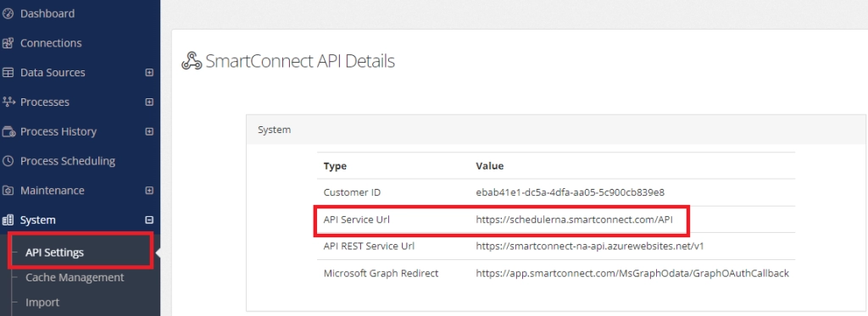Click the Process History icon
This screenshot has height=316, width=868.
[x=8, y=131]
